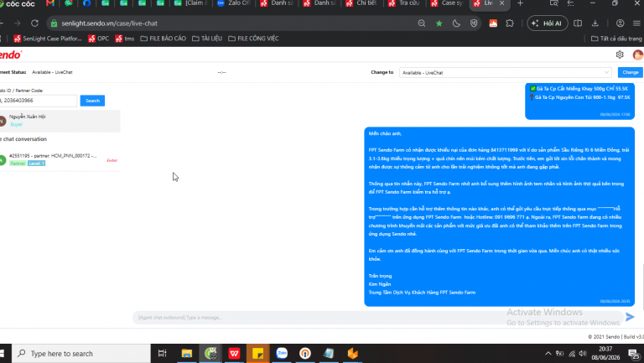This screenshot has height=363, width=644.
Task: Open the TÀI LIỆU bookmark folder
Action: click(207, 39)
